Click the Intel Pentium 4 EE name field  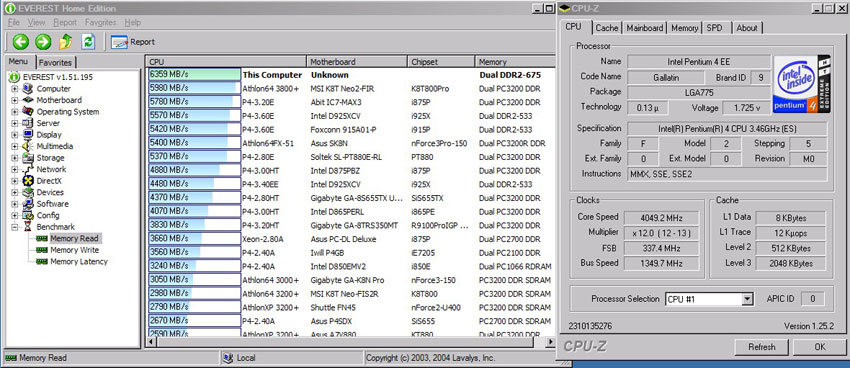point(698,61)
